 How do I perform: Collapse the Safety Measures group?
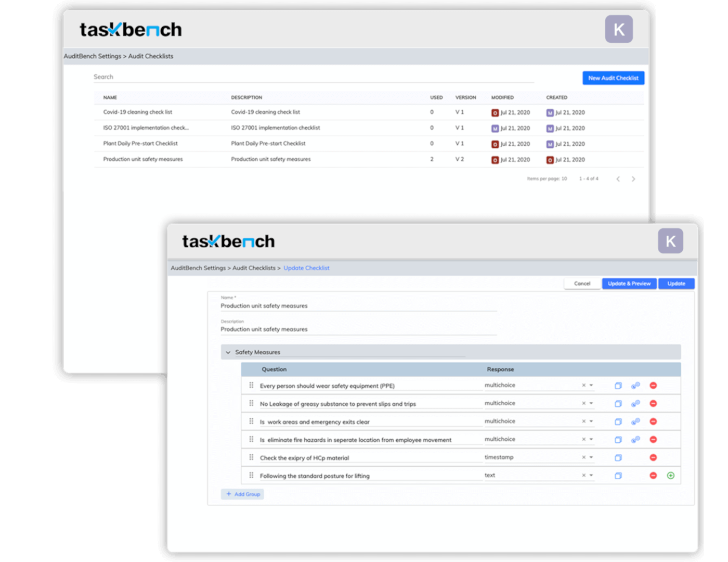click(x=228, y=352)
